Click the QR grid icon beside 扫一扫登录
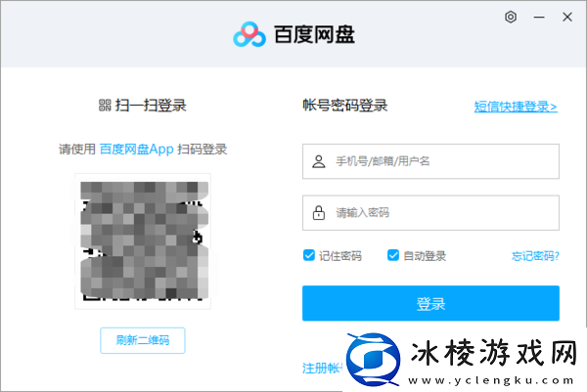The height and width of the screenshot is (392, 587). point(105,106)
